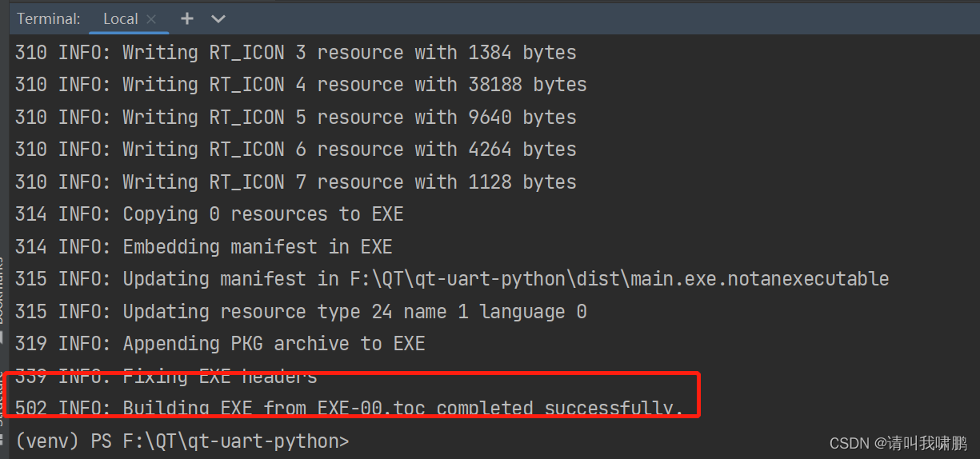This screenshot has height=459, width=980.
Task: Switch to the Local terminal tab
Action: [120, 18]
